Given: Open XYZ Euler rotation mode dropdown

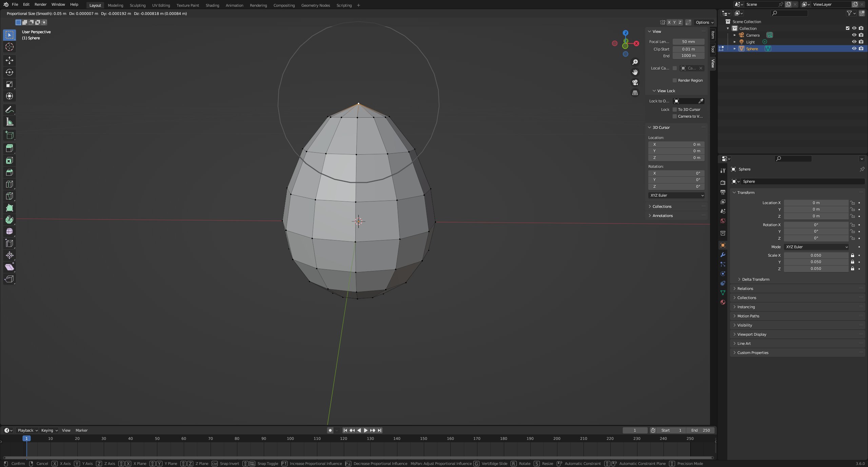Looking at the screenshot, I should [816, 247].
